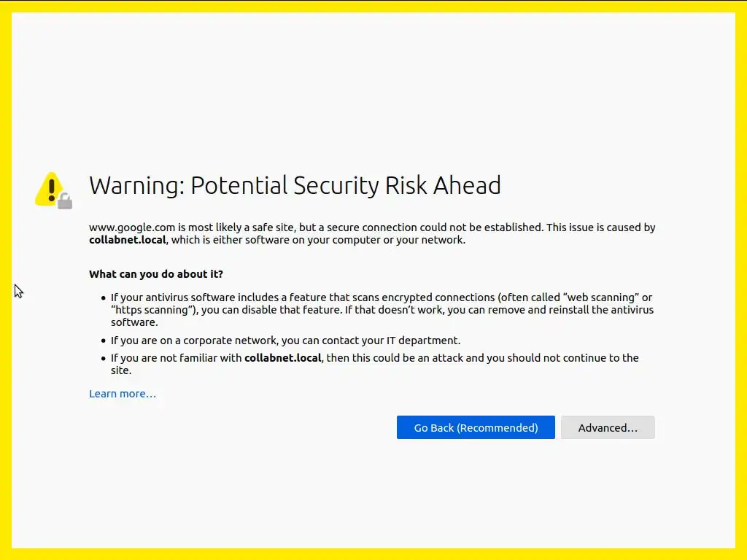Click the gray padlock badge icon
Image resolution: width=747 pixels, height=560 pixels.
[x=65, y=201]
